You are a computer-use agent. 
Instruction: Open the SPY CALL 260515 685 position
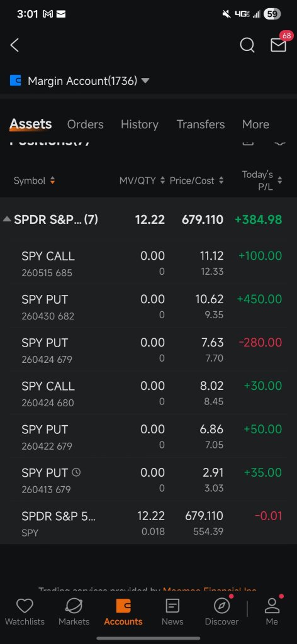[148, 264]
